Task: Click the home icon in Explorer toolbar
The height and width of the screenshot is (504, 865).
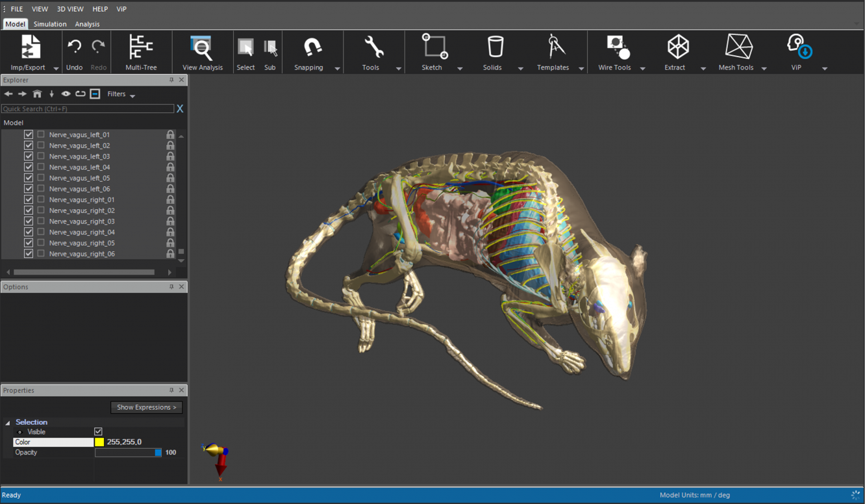Action: click(37, 94)
